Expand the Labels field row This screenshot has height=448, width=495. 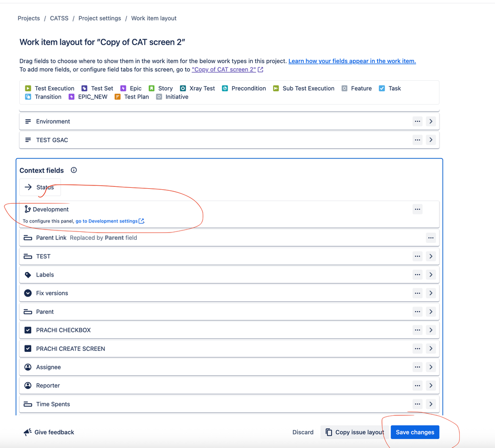(431, 275)
